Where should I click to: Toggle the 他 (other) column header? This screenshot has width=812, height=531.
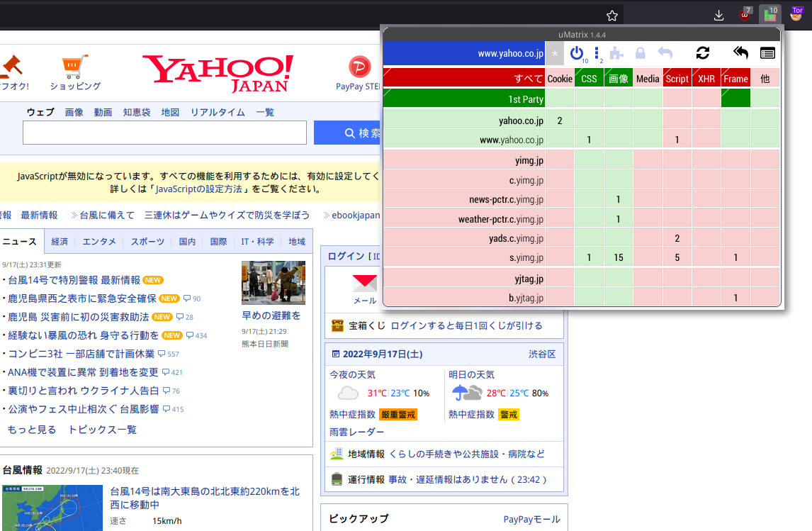coord(765,78)
